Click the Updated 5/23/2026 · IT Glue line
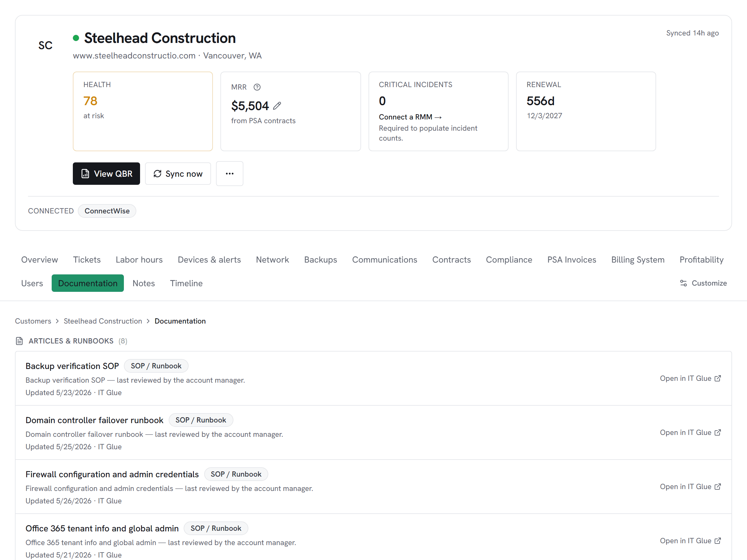This screenshot has width=747, height=560. tap(74, 393)
